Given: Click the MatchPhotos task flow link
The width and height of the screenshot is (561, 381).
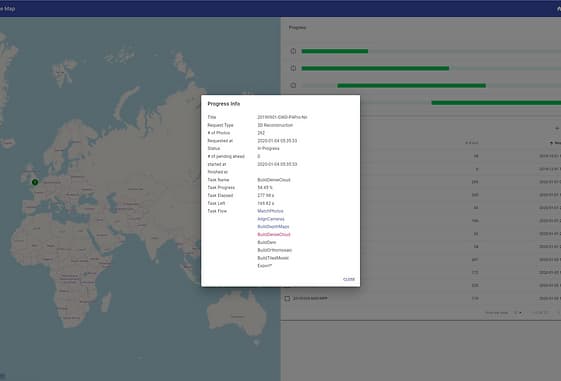Looking at the screenshot, I should [x=270, y=211].
